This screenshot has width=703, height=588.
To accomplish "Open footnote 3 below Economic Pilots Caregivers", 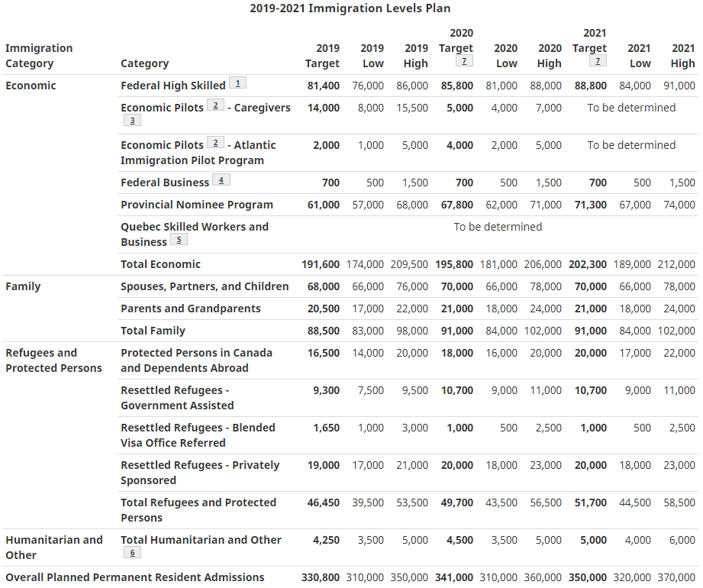I will point(132,120).
